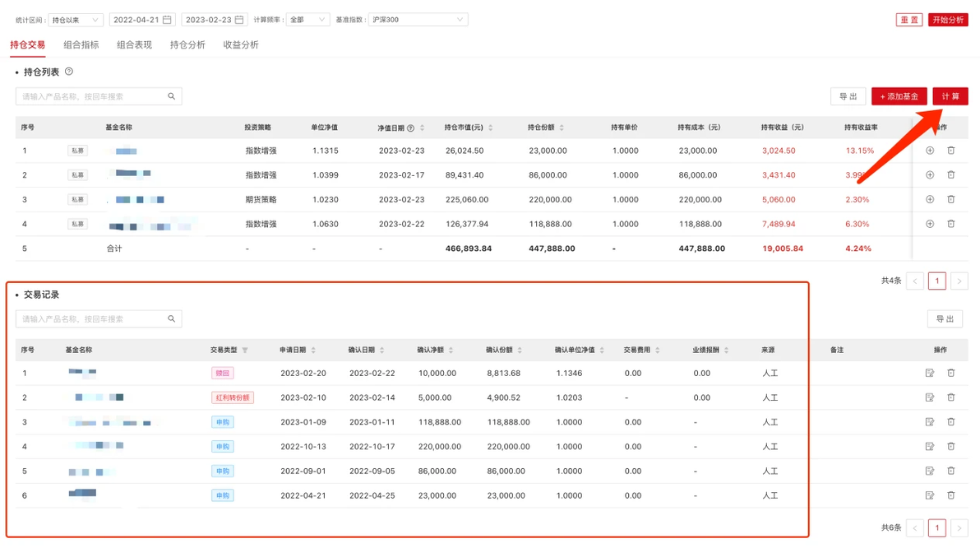Open calendar icon for start date 2022-04-21
980x548 pixels.
(x=167, y=20)
